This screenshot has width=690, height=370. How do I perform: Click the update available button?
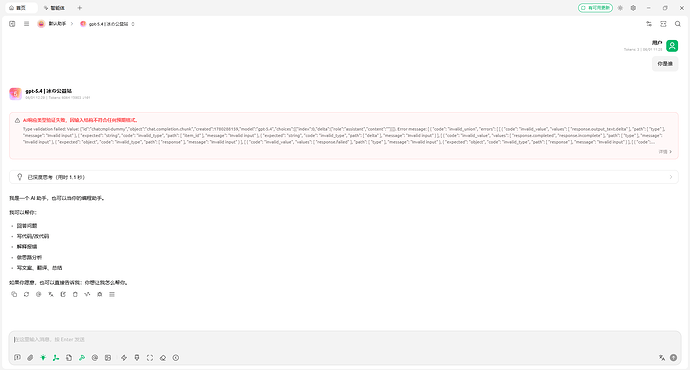point(595,8)
